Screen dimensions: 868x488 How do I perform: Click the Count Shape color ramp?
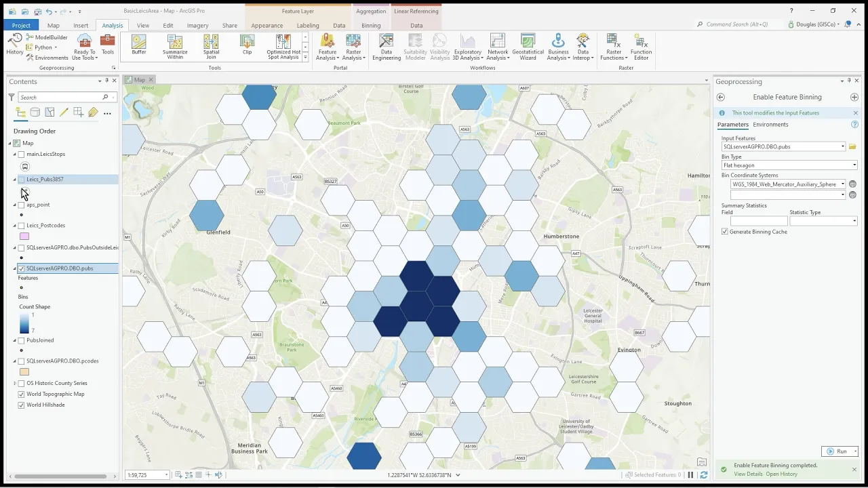click(x=24, y=323)
